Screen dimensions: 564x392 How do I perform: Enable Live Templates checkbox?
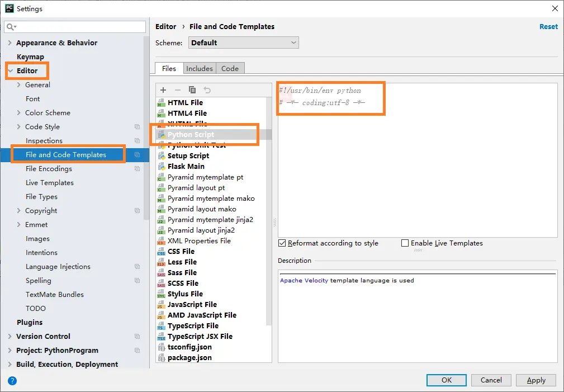(x=405, y=243)
